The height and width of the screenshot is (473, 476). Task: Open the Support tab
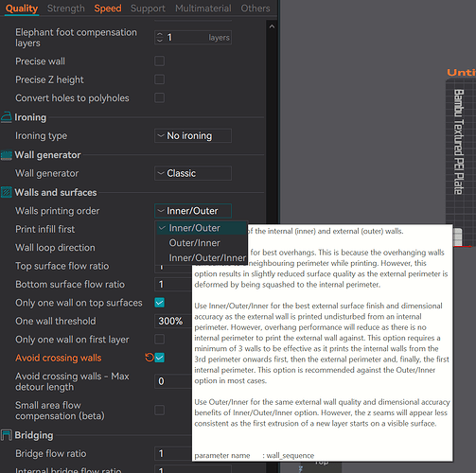[x=148, y=9]
